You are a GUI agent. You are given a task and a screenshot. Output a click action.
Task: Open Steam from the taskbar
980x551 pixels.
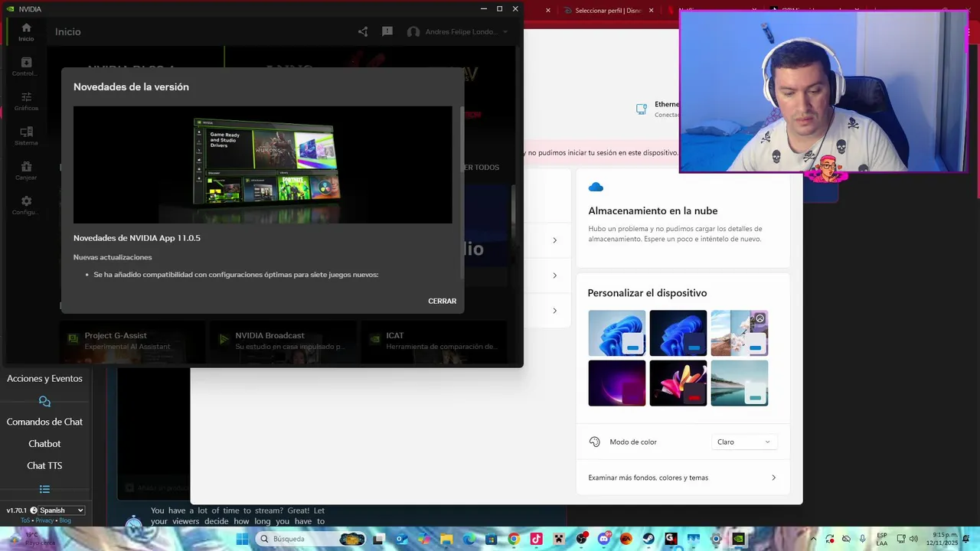648,539
